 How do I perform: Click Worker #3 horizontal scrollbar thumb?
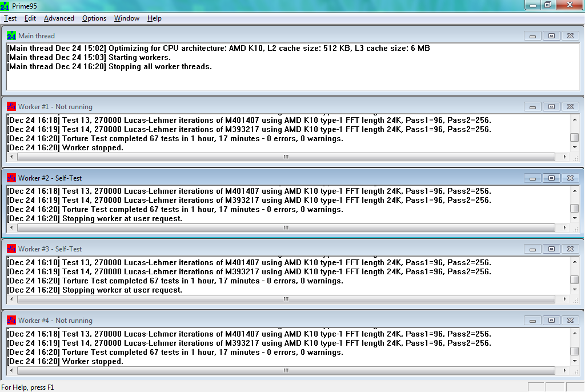pyautogui.click(x=286, y=299)
